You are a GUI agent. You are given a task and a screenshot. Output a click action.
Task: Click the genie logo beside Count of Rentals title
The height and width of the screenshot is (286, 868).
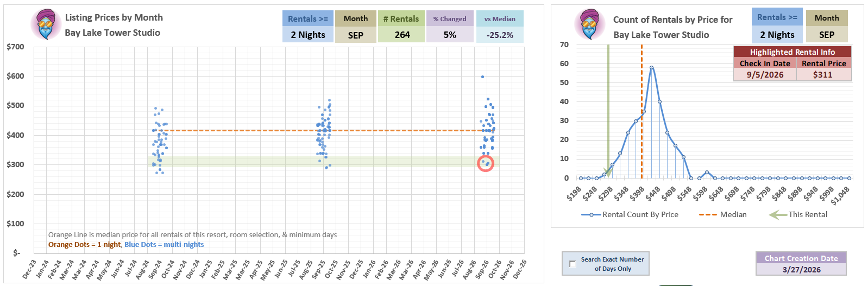click(589, 25)
